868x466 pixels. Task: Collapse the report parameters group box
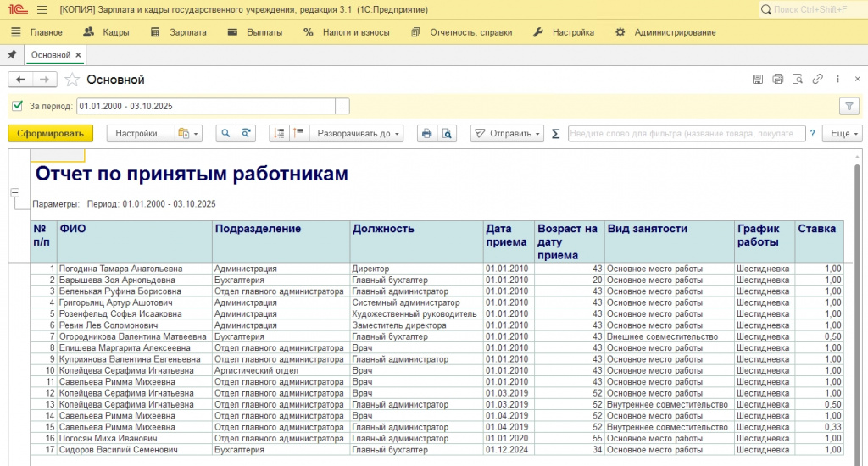coord(14,193)
